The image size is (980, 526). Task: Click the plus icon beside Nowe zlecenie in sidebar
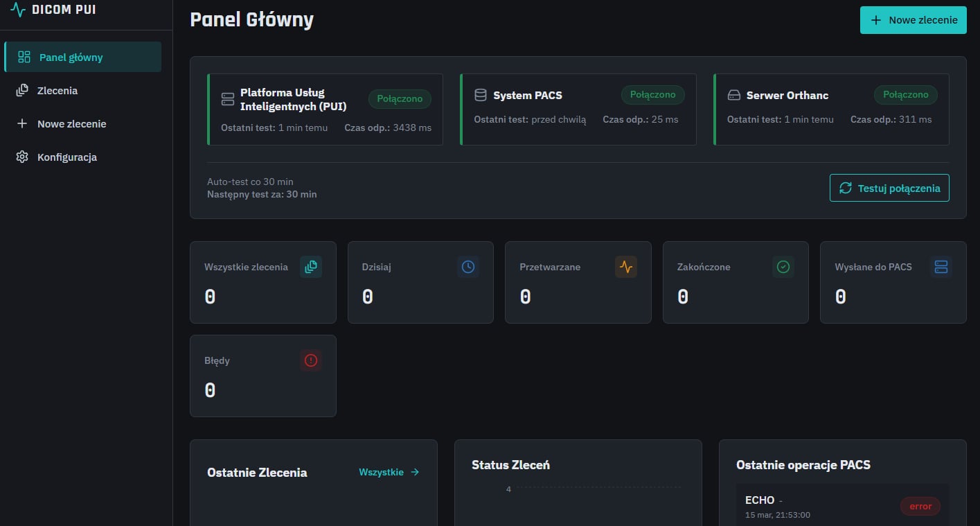(x=22, y=123)
